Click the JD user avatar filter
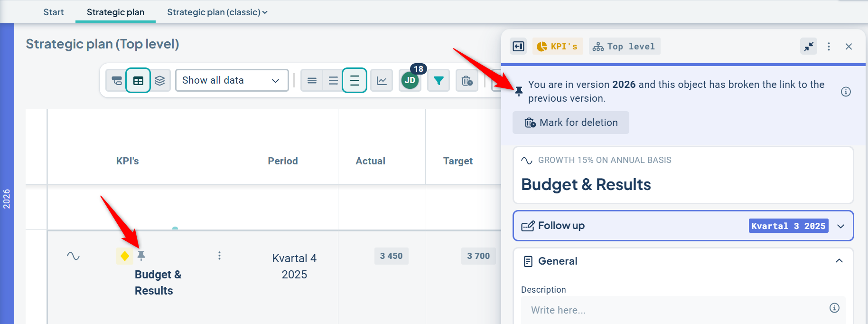This screenshot has width=868, height=324. tap(410, 80)
